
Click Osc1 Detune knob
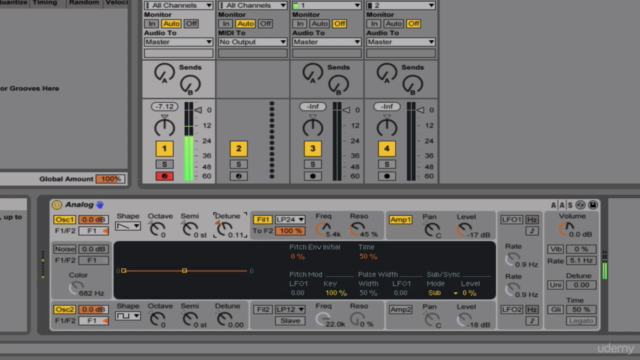click(223, 229)
